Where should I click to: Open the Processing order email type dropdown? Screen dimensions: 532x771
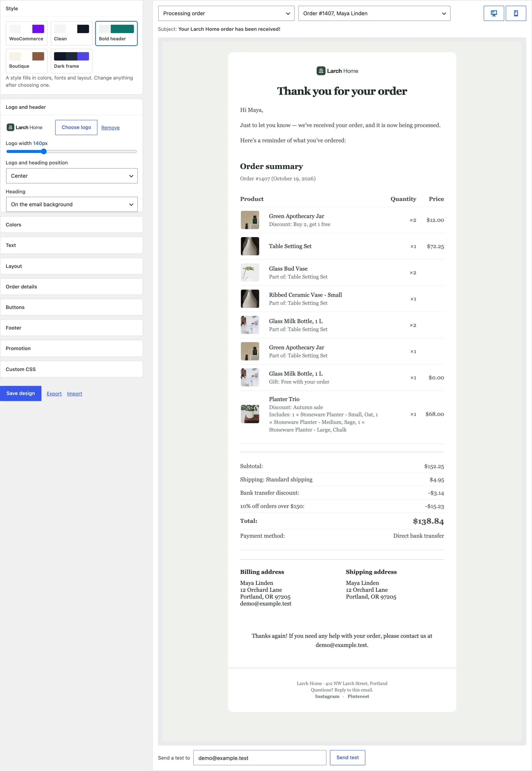[226, 13]
